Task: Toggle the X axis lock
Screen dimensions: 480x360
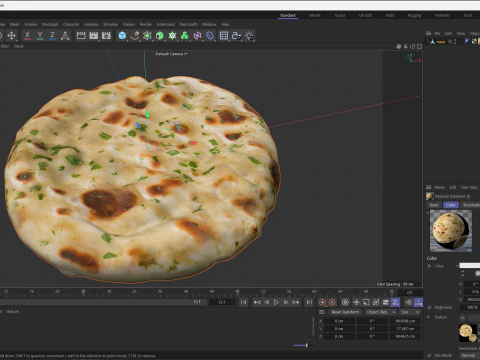Action: [27, 35]
